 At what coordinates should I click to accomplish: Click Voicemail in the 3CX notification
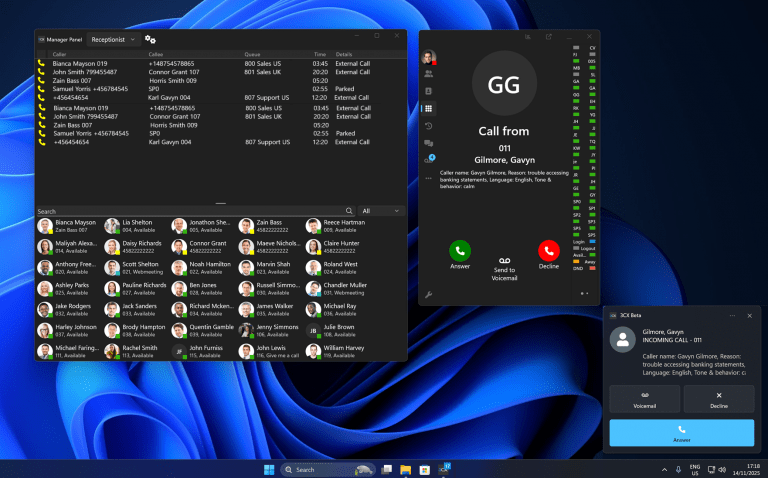click(x=645, y=399)
